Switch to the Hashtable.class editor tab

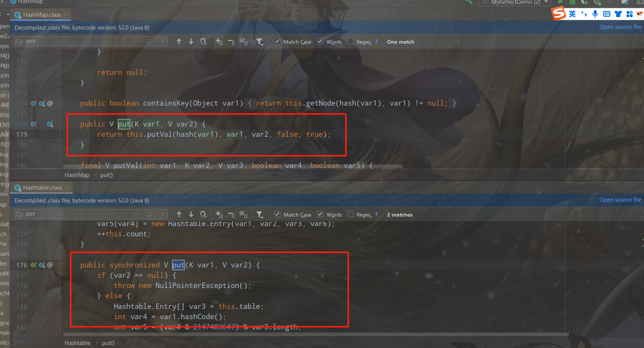tap(42, 187)
